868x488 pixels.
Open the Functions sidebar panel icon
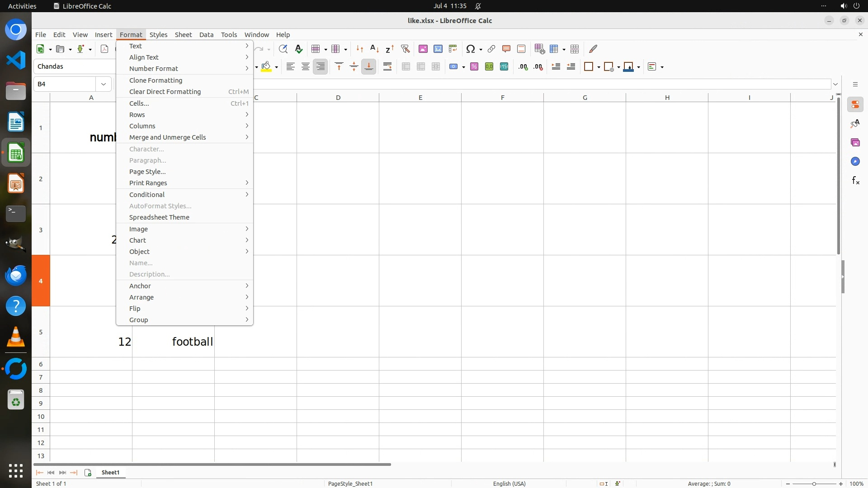click(x=855, y=181)
